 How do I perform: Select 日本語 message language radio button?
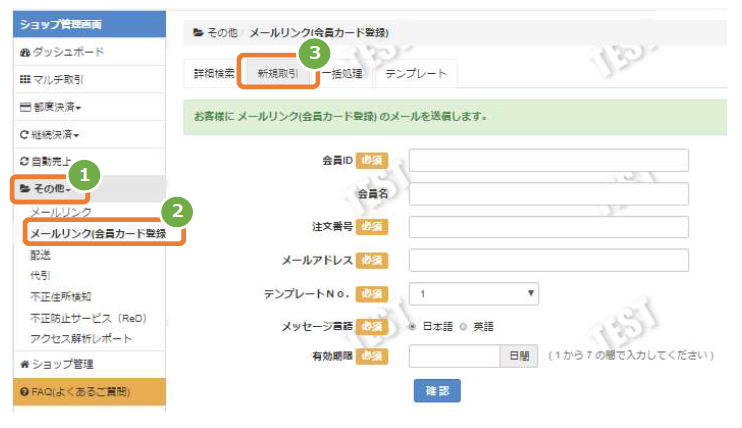(x=413, y=326)
